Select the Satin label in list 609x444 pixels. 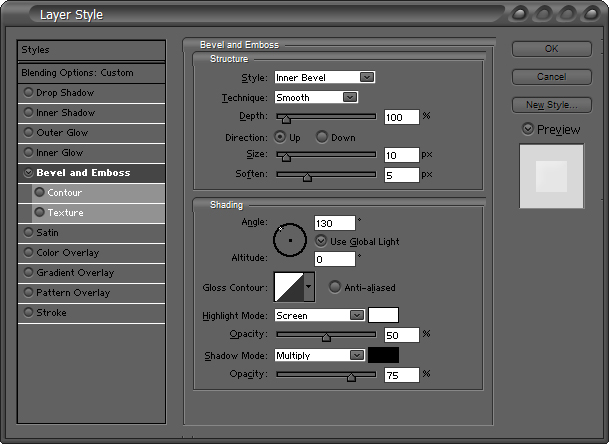coord(47,233)
